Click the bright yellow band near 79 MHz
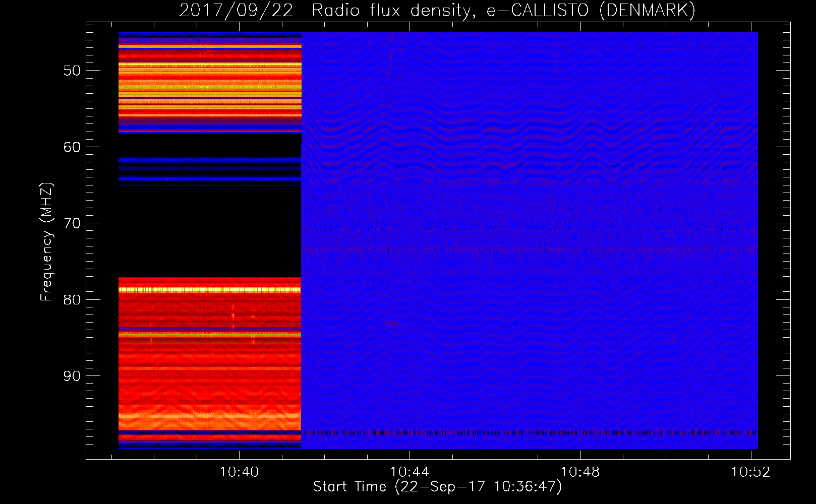Screen dimensions: 816x504 [x=210, y=290]
